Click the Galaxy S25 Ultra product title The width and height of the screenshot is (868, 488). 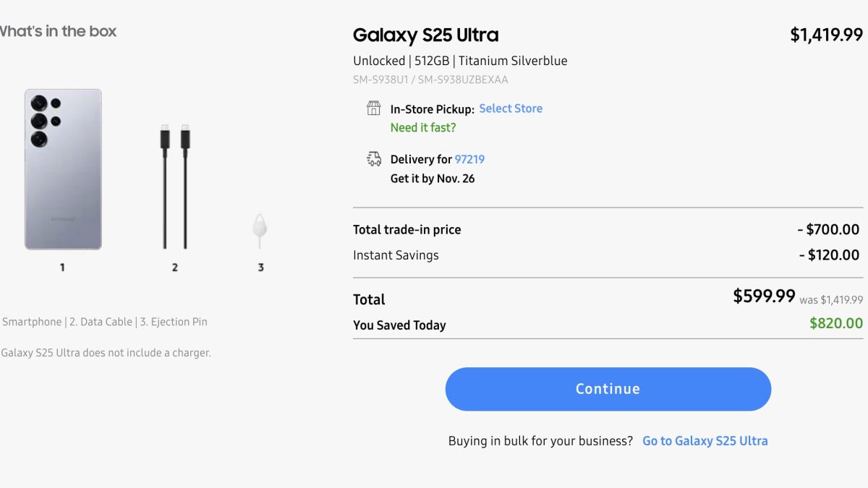[425, 35]
